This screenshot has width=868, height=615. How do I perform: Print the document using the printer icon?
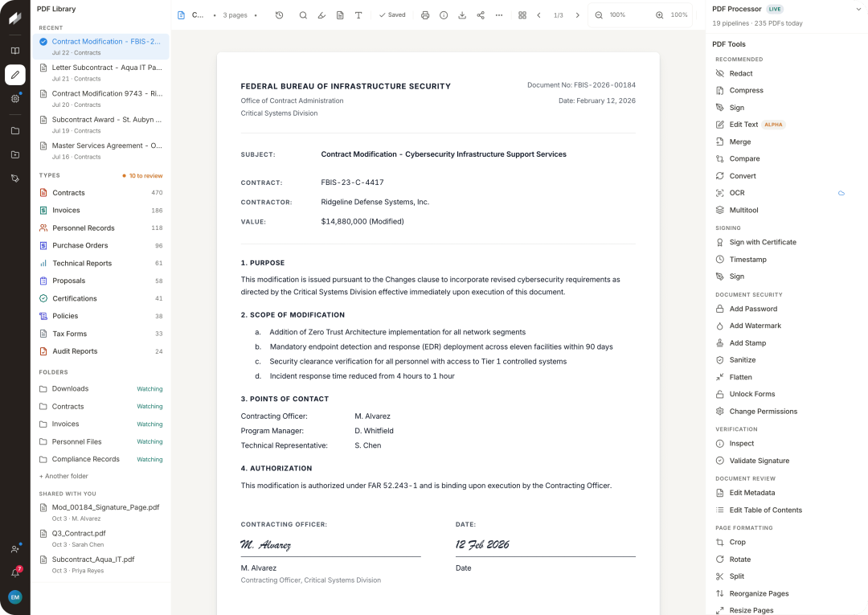click(x=425, y=15)
